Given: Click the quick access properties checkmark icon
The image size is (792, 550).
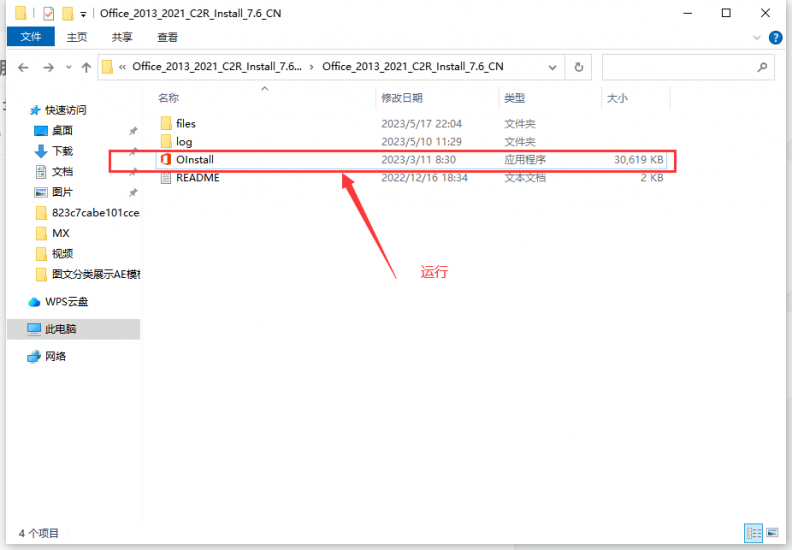Looking at the screenshot, I should [48, 13].
